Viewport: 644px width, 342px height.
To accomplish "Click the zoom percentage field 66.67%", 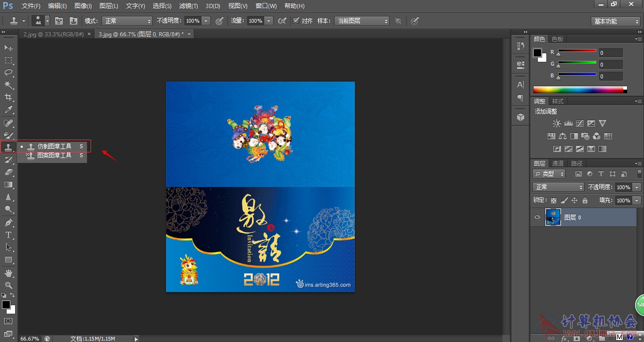I will pyautogui.click(x=30, y=339).
